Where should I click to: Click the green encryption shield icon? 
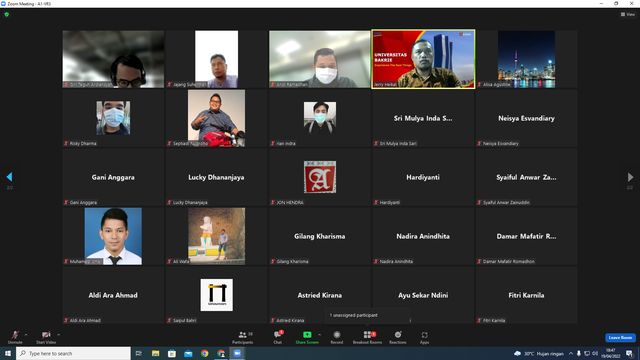click(7, 14)
